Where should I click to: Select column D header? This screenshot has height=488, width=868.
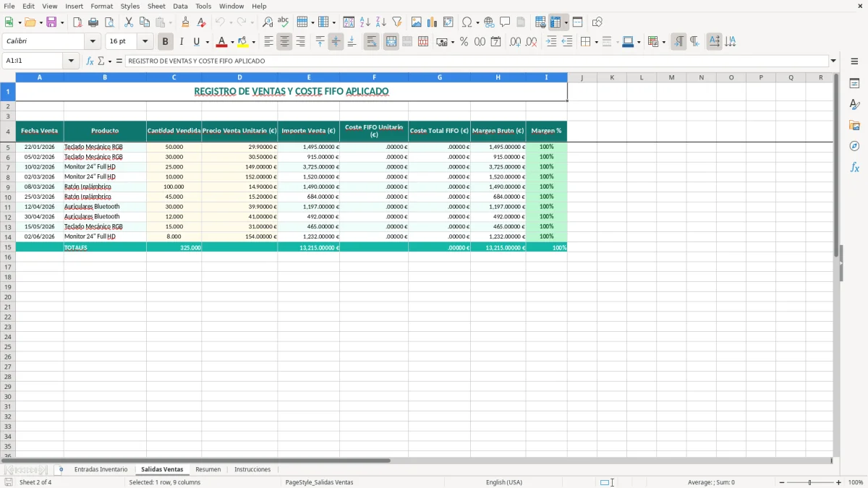click(x=239, y=77)
